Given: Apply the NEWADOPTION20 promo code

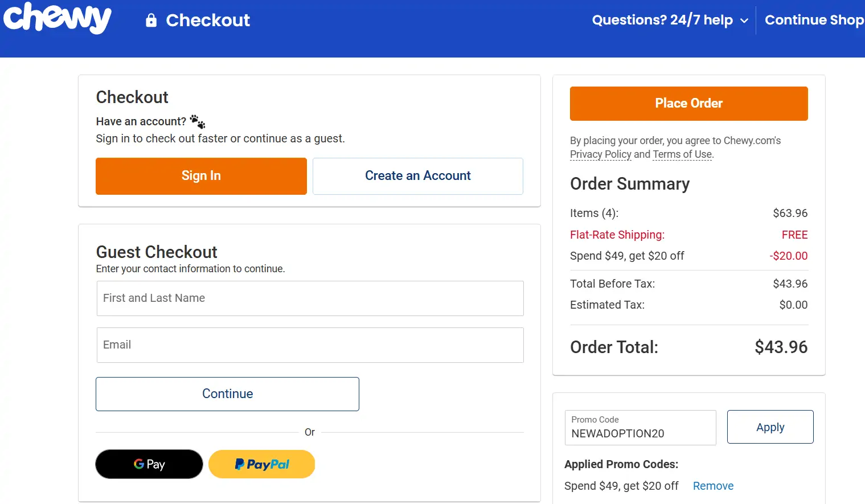Looking at the screenshot, I should 770,427.
